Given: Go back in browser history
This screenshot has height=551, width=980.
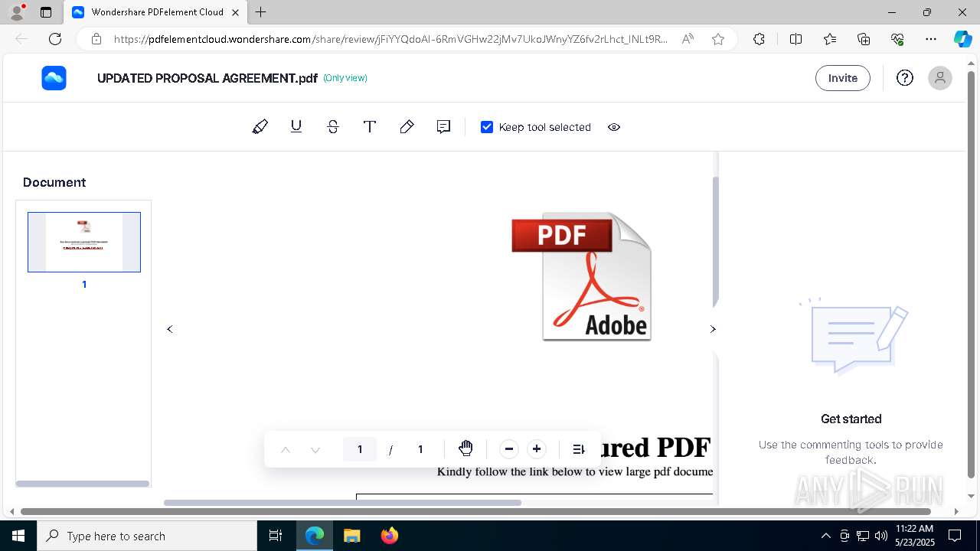Looking at the screenshot, I should click(21, 39).
